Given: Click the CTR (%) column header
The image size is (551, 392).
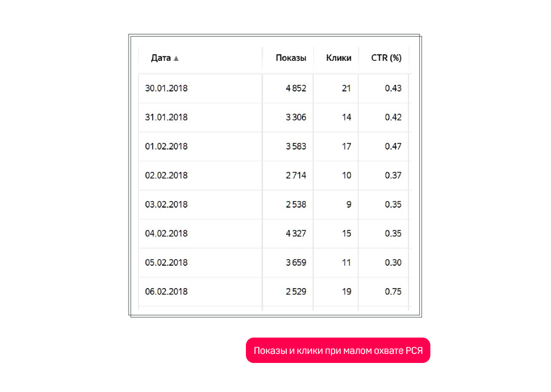Looking at the screenshot, I should [x=386, y=58].
